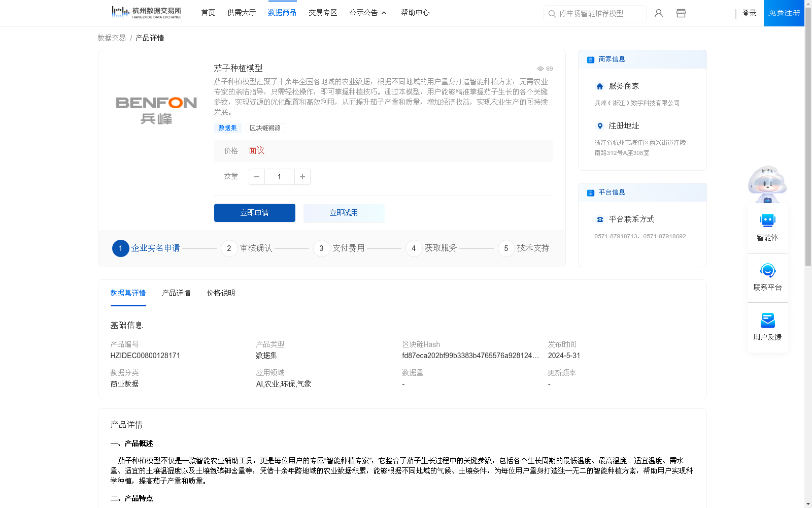Click the eye view count icon
Viewport: 812px width, 508px height.
[540, 69]
